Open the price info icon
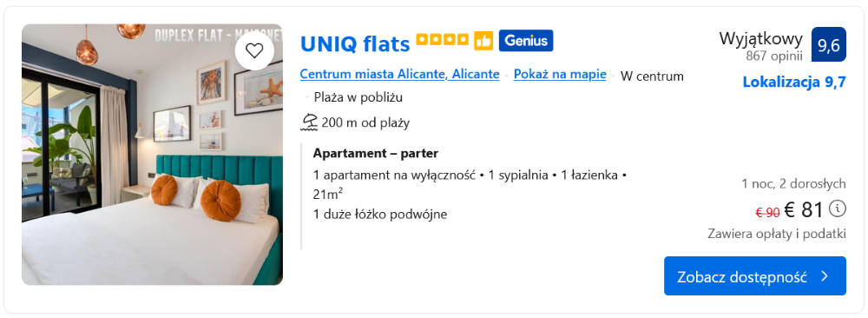This screenshot has width=868, height=318. [838, 209]
